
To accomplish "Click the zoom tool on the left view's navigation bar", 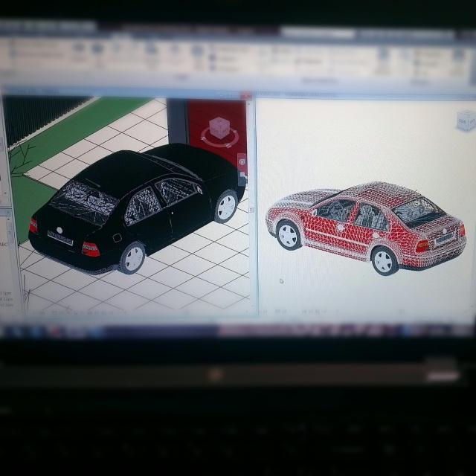I will click(242, 176).
